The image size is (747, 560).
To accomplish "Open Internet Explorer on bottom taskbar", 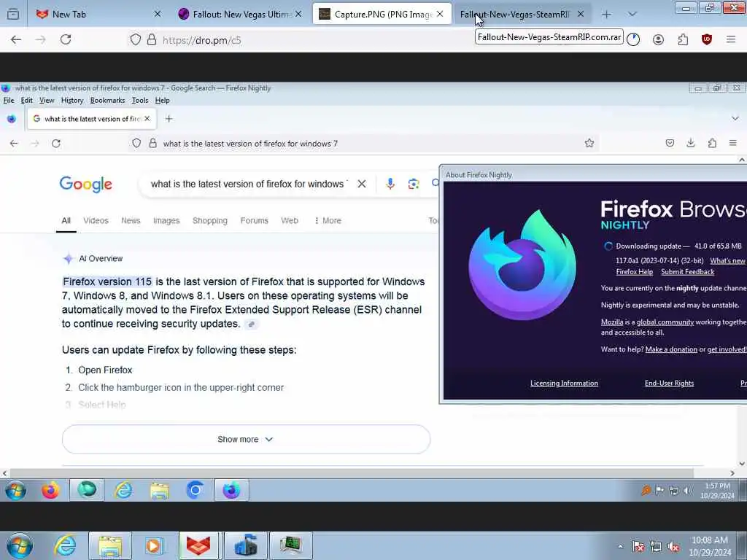I will pos(65,545).
